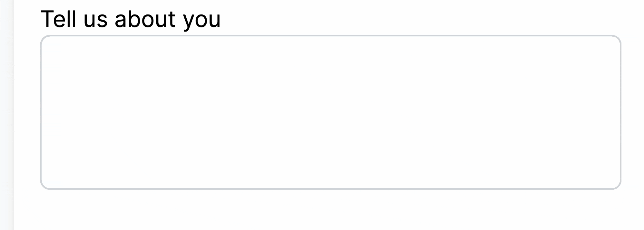Click the white text box below the label
644x230 pixels.
[330, 112]
